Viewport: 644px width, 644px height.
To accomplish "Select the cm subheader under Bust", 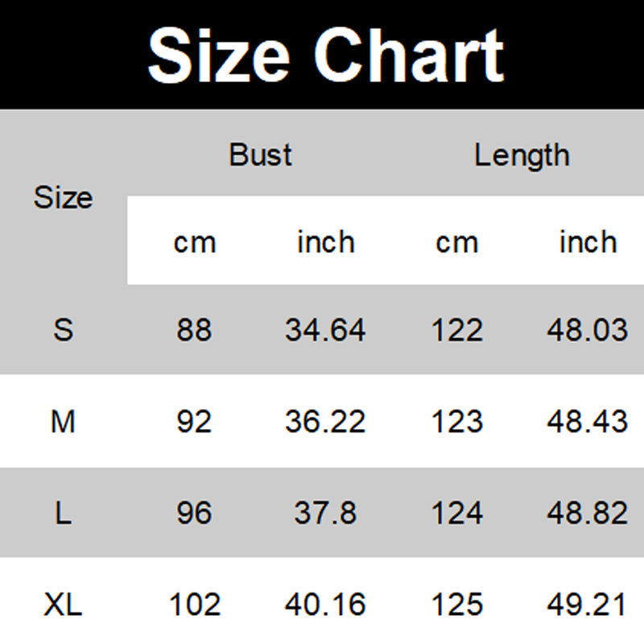I will click(x=195, y=242).
